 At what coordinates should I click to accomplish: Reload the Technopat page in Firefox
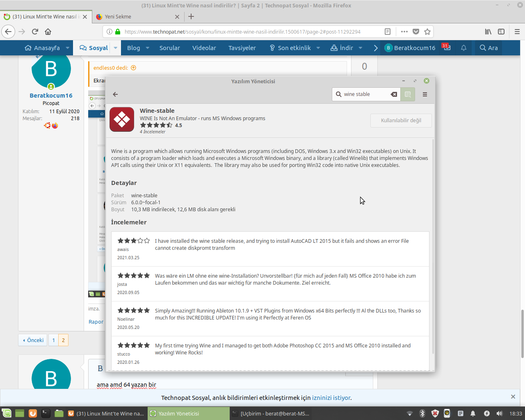(35, 32)
